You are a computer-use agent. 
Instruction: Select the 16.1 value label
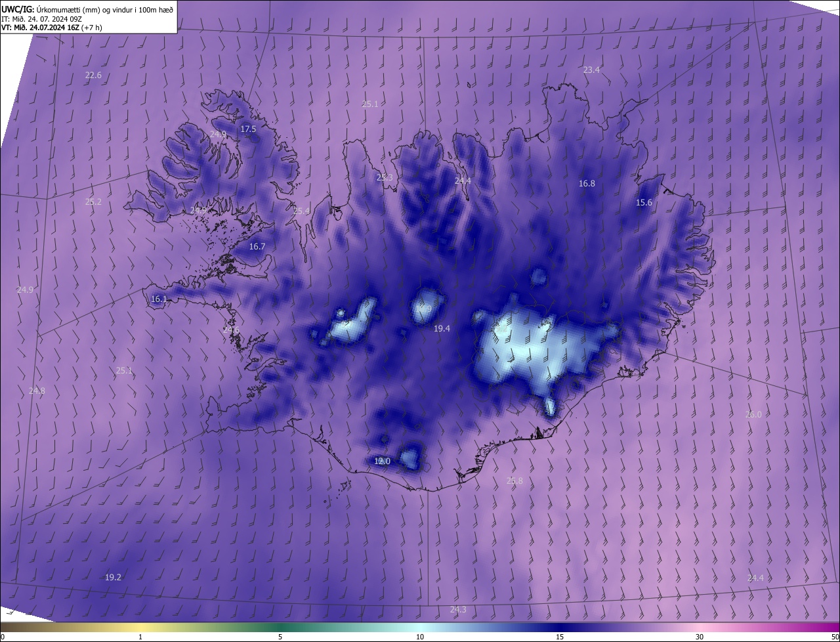coord(159,299)
